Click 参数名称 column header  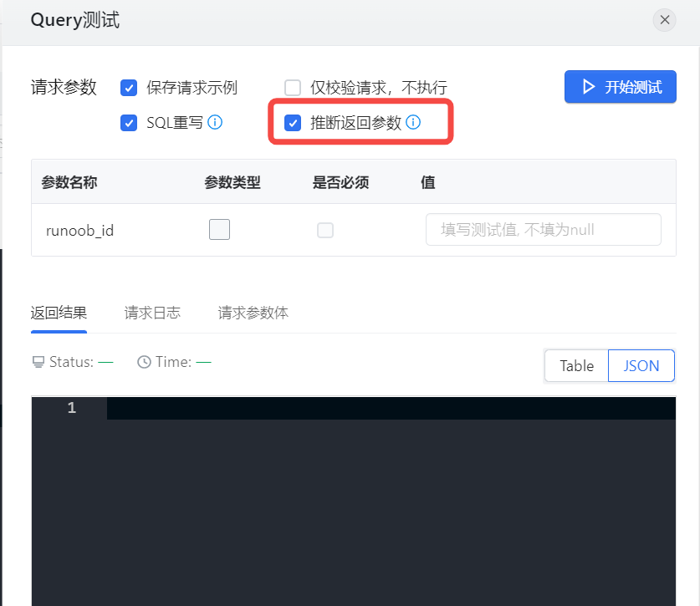tap(69, 182)
